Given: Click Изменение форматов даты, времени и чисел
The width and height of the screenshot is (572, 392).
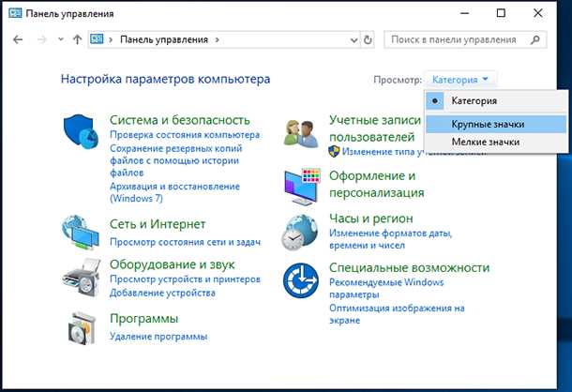Looking at the screenshot, I should (391, 239).
